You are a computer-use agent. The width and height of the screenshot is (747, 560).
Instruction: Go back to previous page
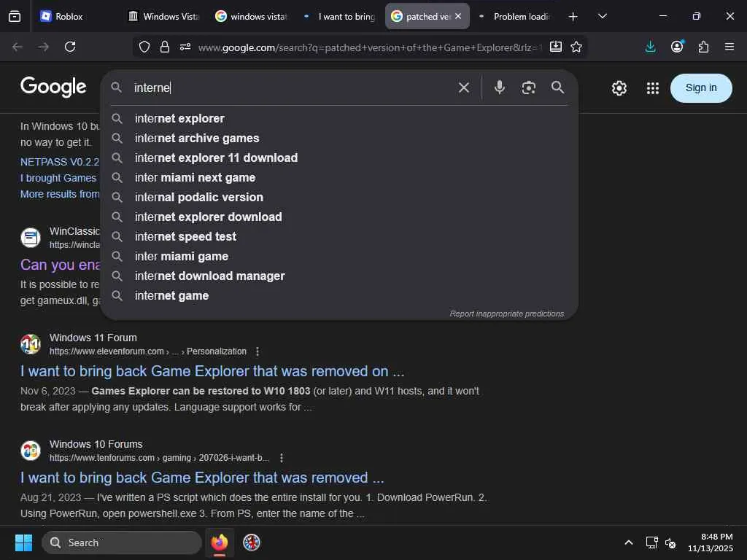18,47
